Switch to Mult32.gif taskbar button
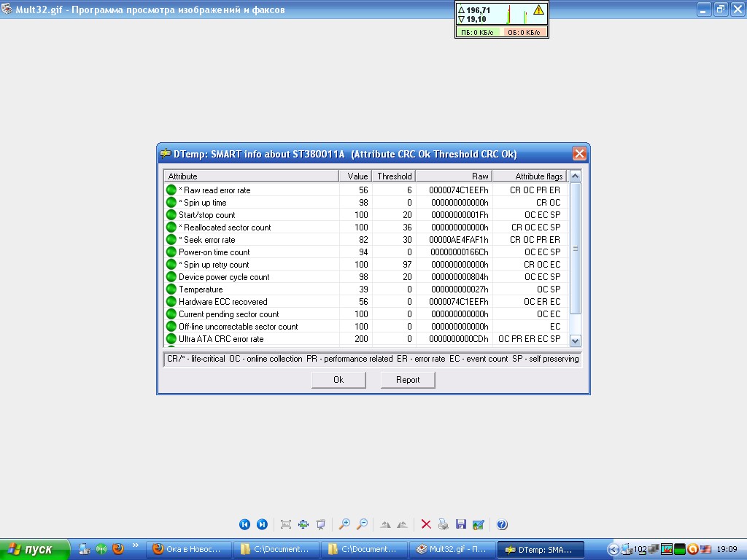 point(452,550)
